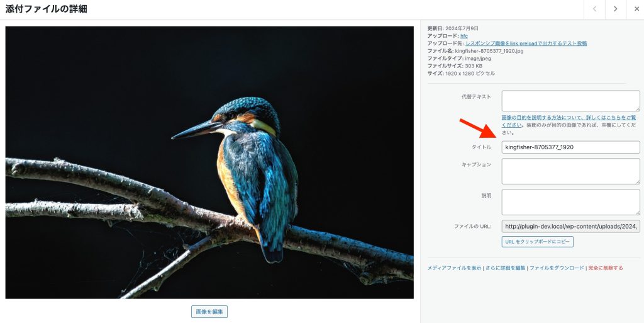Viewport: 644px width, 323px height.
Task: Go to the previous attachment arrow
Action: pyautogui.click(x=594, y=9)
